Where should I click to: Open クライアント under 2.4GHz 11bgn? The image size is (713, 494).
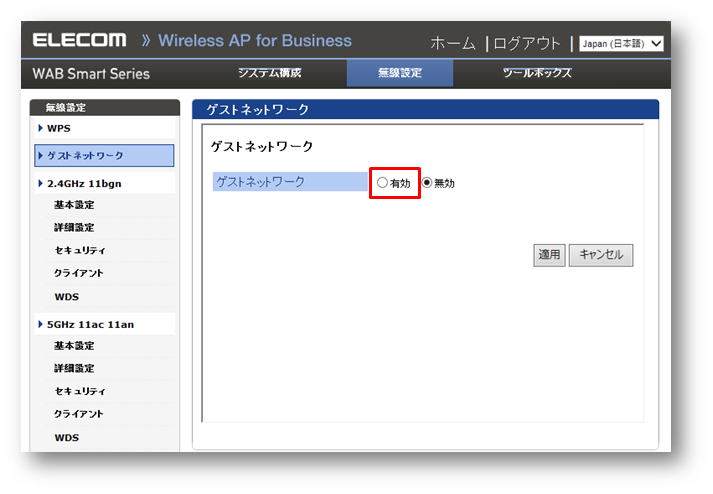(79, 273)
